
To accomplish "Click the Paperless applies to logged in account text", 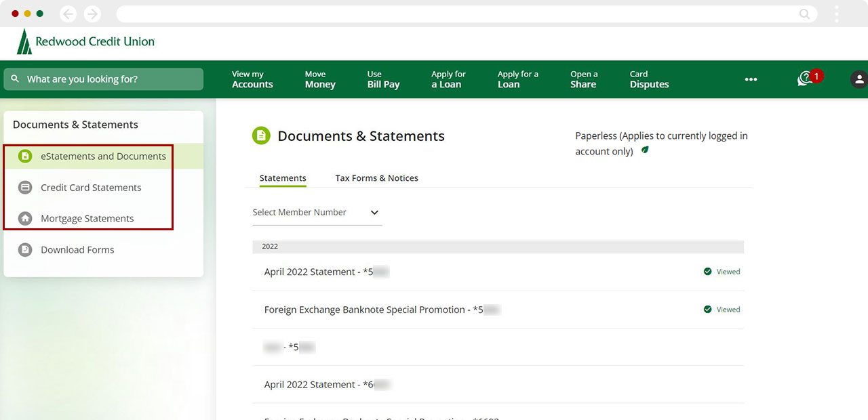I will click(661, 144).
